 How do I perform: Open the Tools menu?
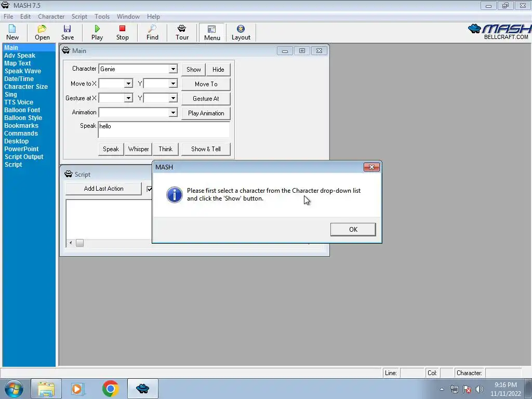click(x=102, y=16)
